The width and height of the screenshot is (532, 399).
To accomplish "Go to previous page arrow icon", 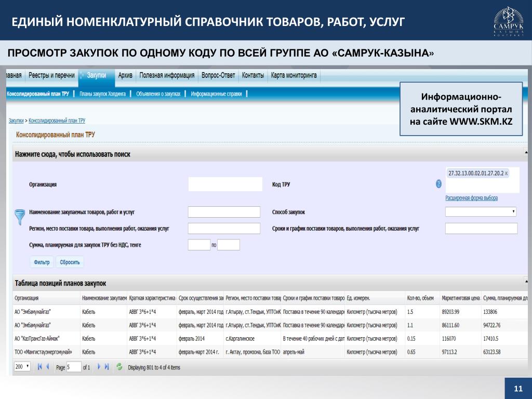I will pos(48,367).
